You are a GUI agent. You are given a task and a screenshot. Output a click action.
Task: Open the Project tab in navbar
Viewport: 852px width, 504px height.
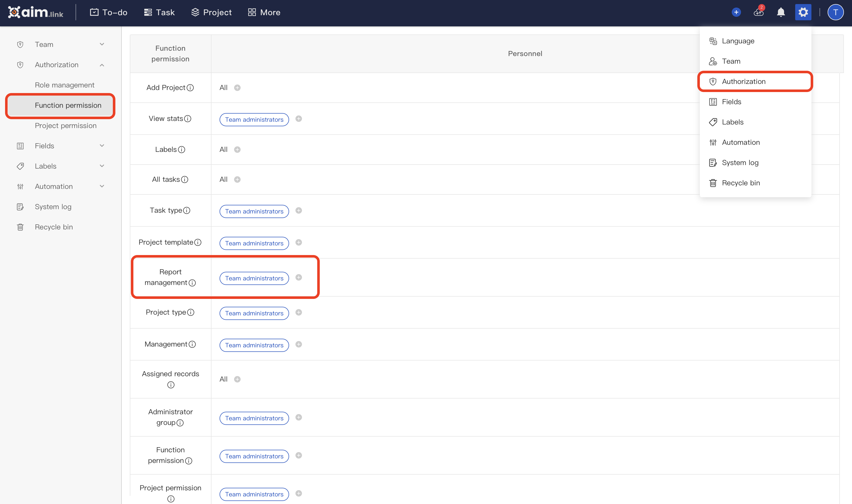(x=211, y=13)
